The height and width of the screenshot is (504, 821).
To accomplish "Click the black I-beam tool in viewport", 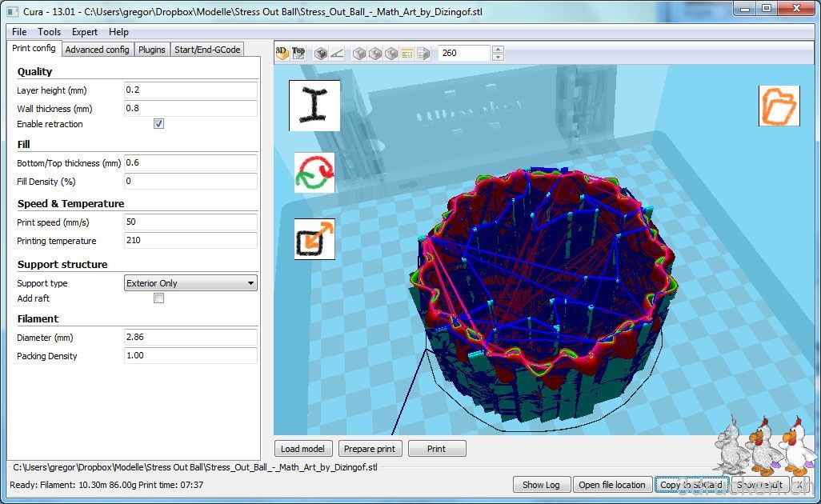I will click(314, 105).
